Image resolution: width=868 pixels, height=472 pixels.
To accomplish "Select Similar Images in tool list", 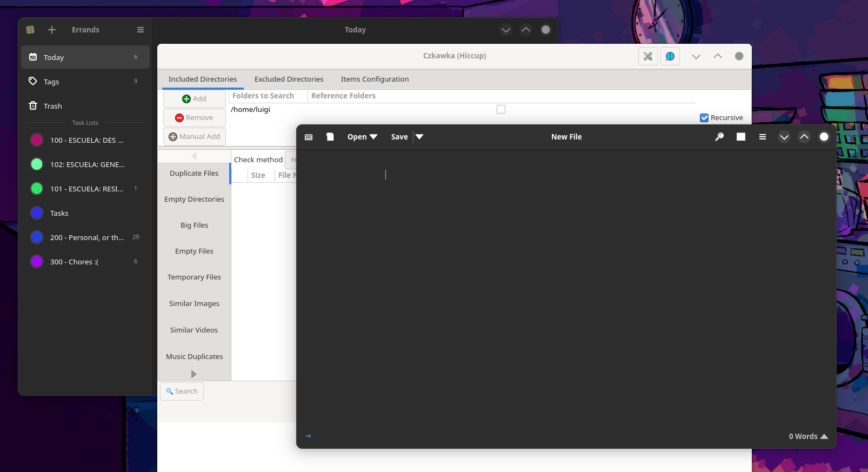I will [194, 303].
